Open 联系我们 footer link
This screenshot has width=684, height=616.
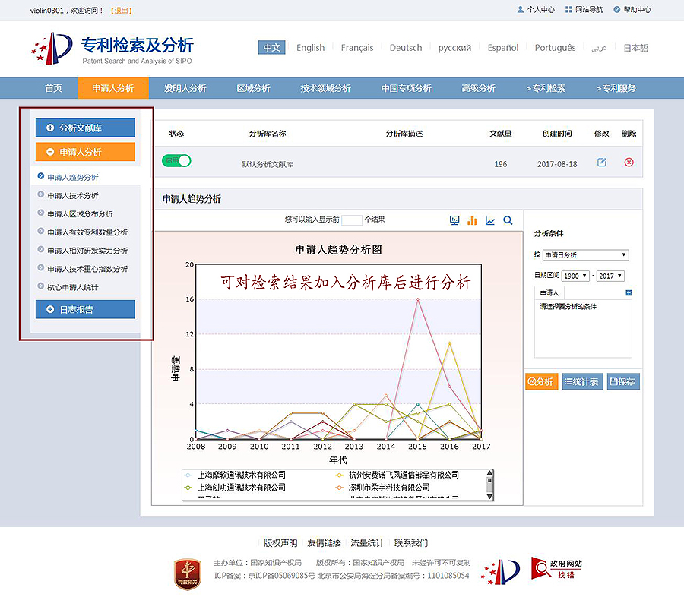[x=411, y=543]
